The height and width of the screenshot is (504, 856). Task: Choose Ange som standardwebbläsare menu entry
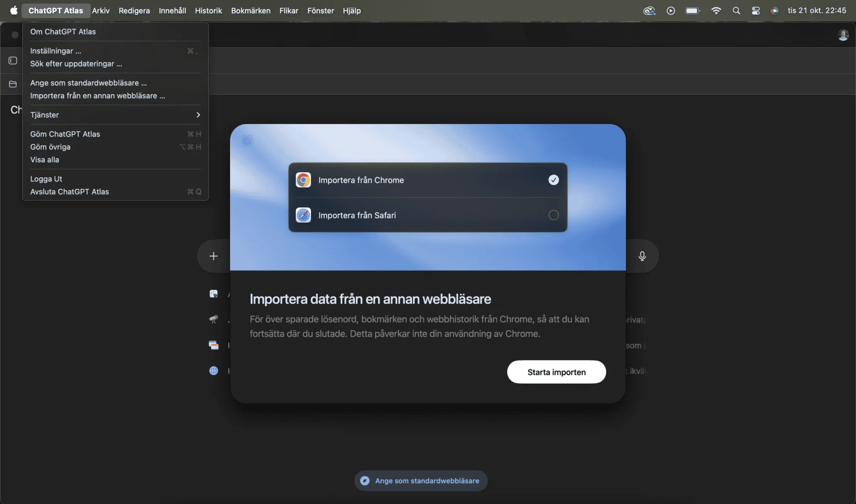[116, 83]
